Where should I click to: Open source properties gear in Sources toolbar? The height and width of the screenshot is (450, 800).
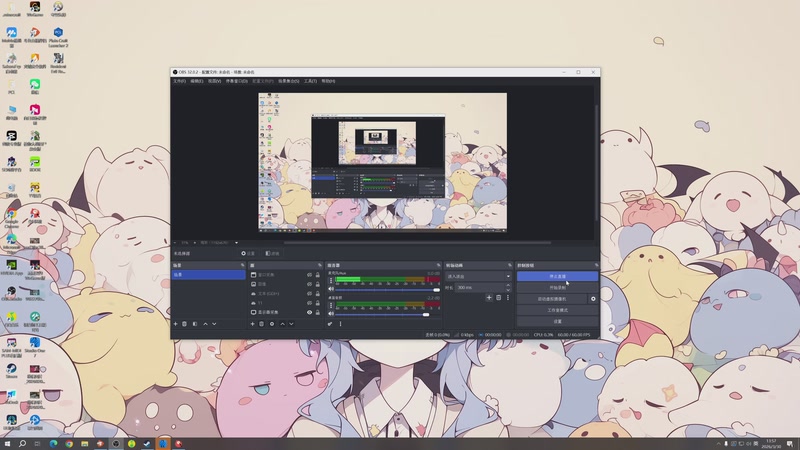(x=272, y=324)
